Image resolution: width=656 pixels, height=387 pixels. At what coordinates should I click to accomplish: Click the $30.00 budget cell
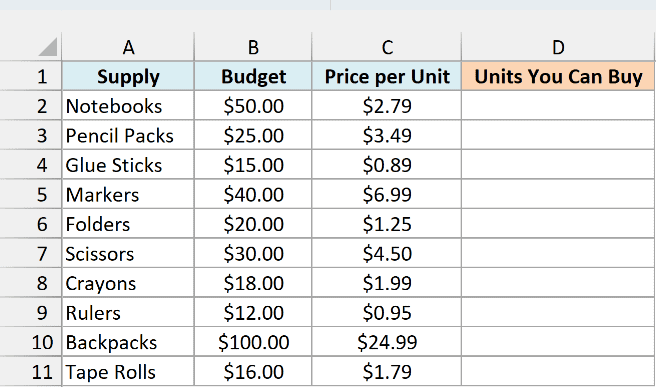click(253, 253)
